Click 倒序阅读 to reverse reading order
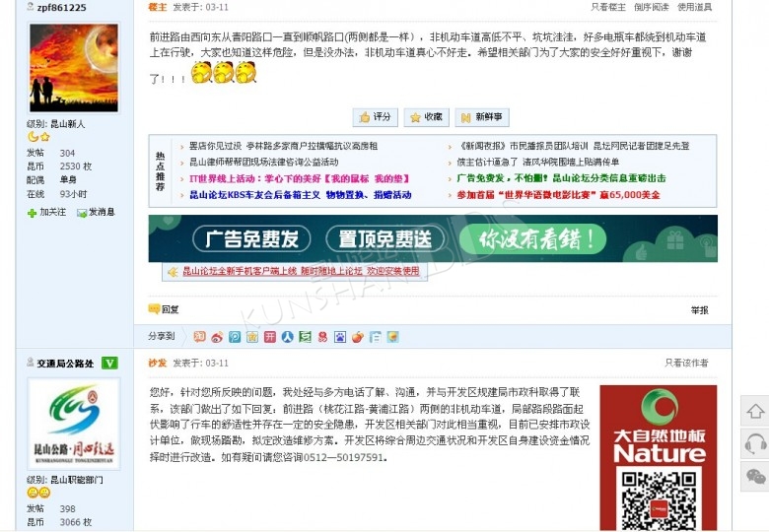 pos(651,7)
